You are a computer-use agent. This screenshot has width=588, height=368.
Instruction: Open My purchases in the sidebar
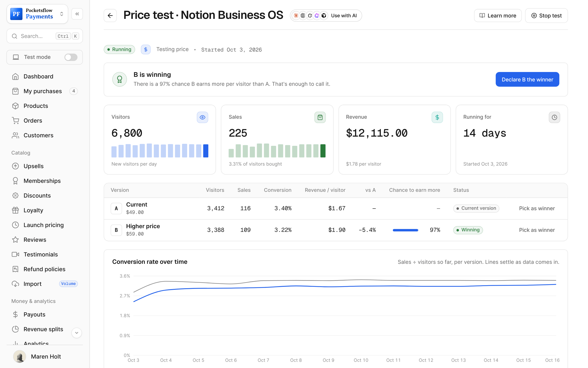tap(45, 91)
